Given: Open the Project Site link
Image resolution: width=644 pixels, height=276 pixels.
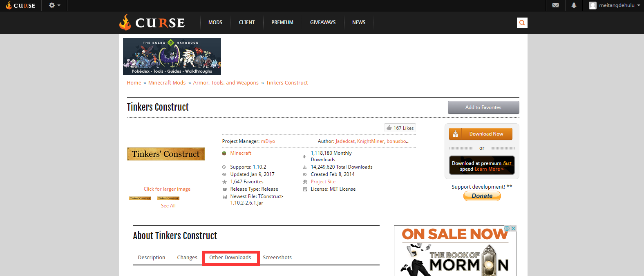Looking at the screenshot, I should coord(323,182).
